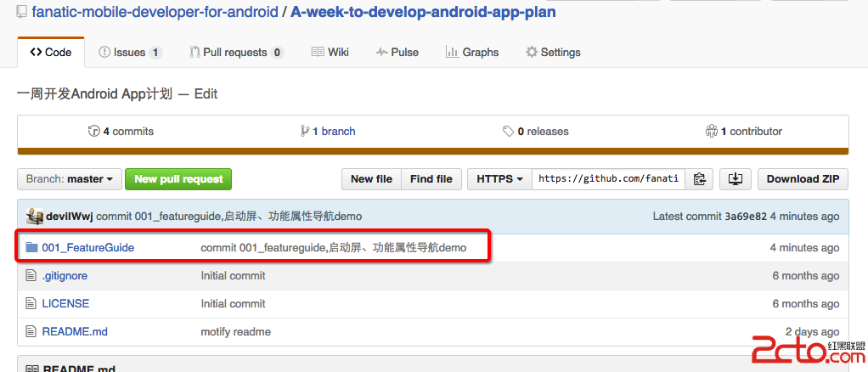Open the Issues tab
The image size is (868, 372).
130,53
